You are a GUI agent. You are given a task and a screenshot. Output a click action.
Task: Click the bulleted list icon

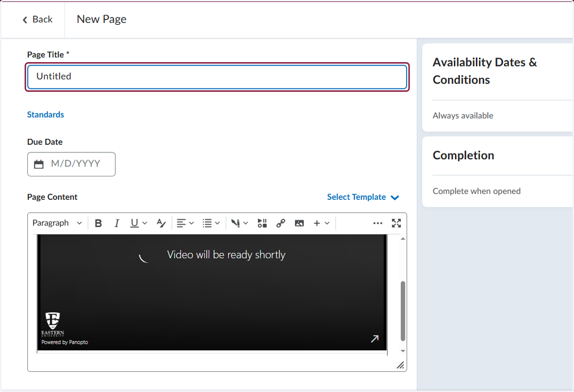click(207, 223)
